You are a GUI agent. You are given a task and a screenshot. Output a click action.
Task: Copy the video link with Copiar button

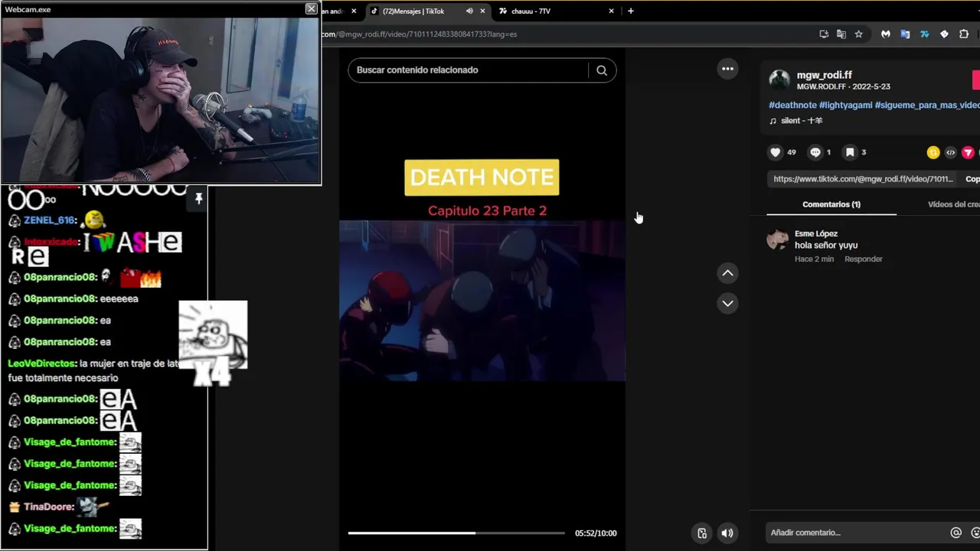(972, 179)
